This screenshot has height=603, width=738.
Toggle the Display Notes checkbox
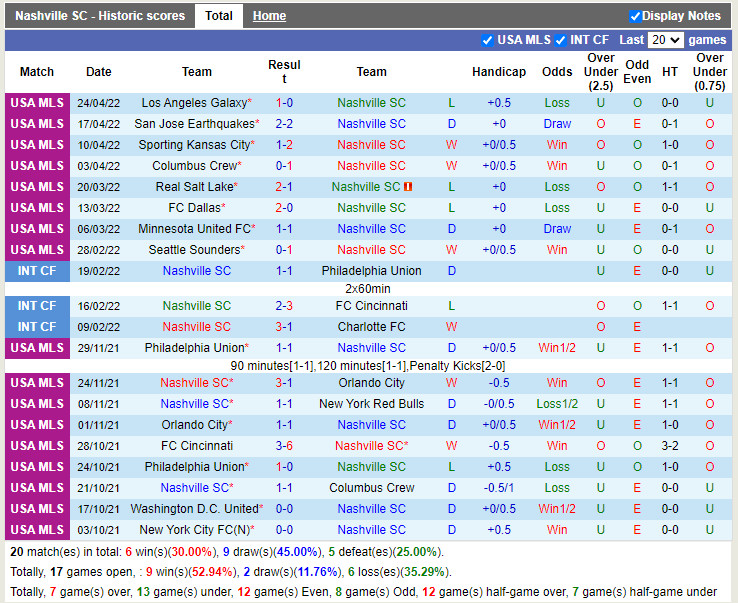tap(635, 16)
